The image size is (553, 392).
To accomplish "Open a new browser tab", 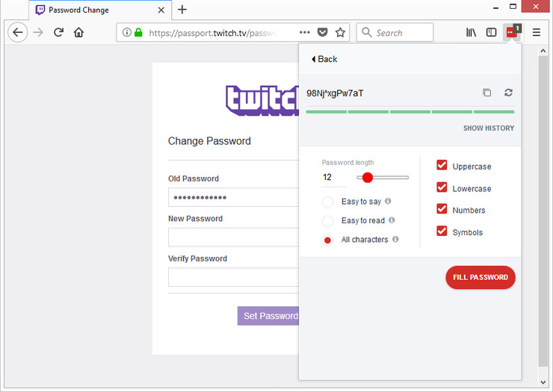I will click(x=182, y=10).
